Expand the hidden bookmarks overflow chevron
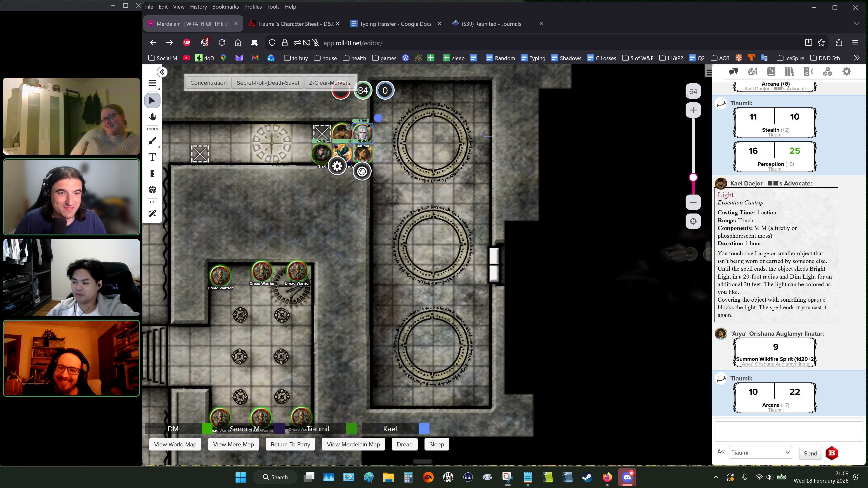 (x=856, y=58)
